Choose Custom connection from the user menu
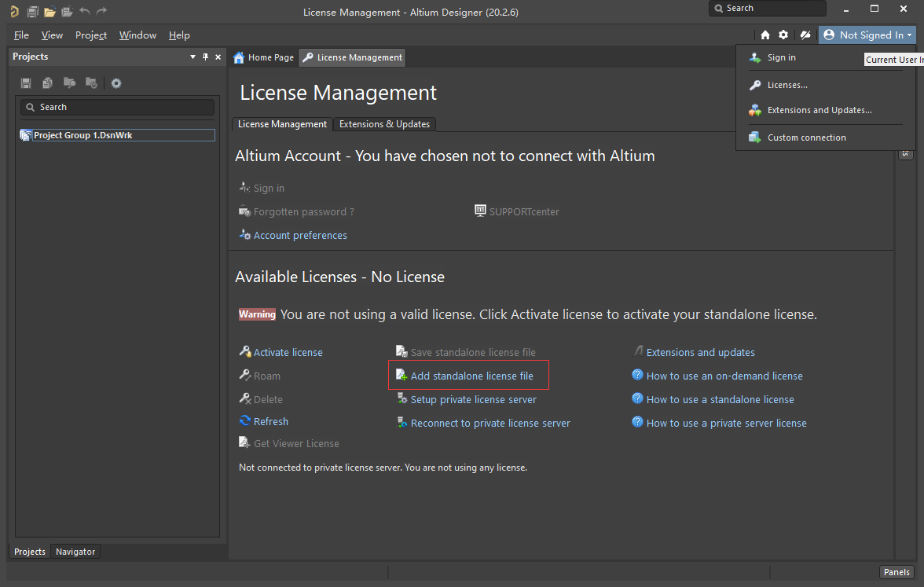924x587 pixels. click(x=806, y=138)
